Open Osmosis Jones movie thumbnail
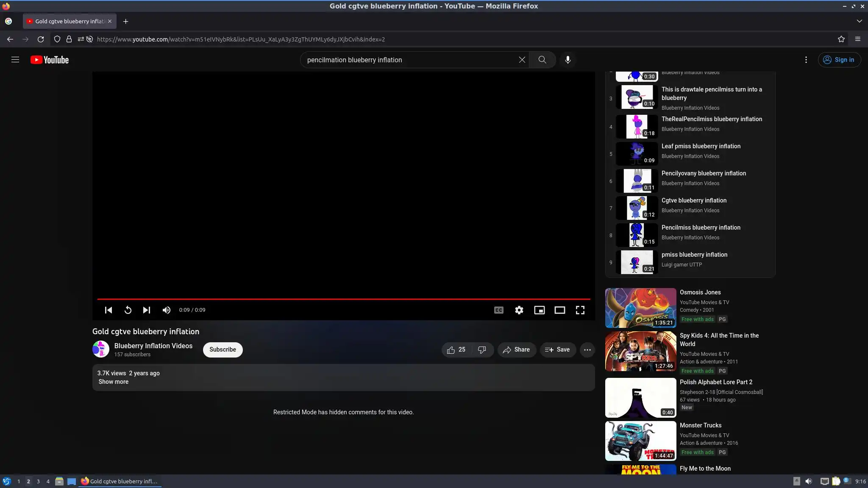Screen dimensions: 868x488 [x=640, y=308]
